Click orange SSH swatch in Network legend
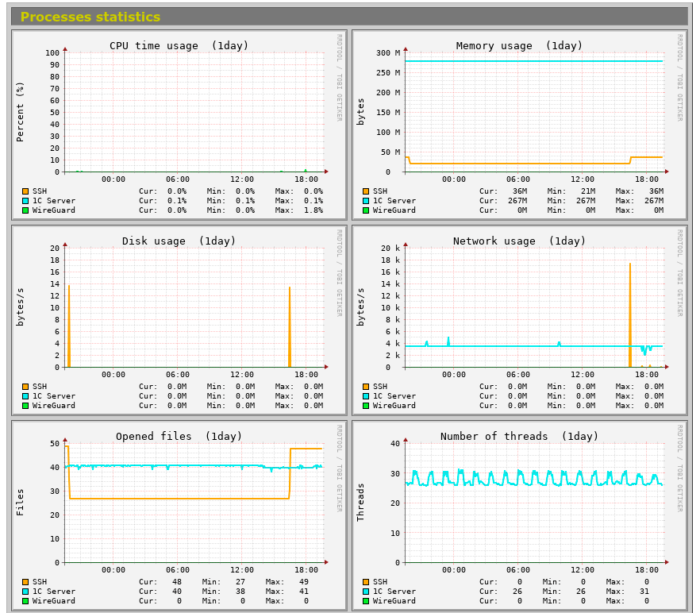The height and width of the screenshot is (613, 700). click(x=366, y=387)
